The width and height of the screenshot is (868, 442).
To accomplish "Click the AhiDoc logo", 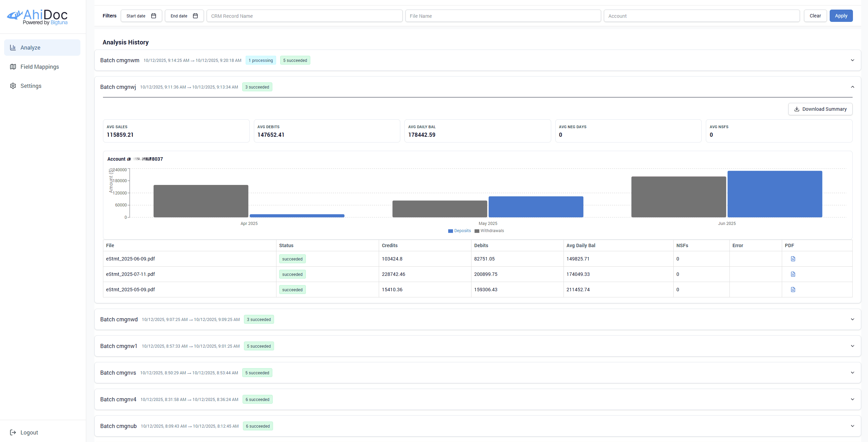I will [x=37, y=16].
